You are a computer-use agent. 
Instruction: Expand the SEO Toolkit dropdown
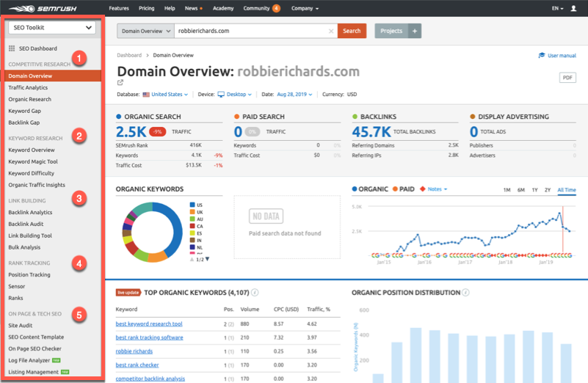(x=51, y=28)
